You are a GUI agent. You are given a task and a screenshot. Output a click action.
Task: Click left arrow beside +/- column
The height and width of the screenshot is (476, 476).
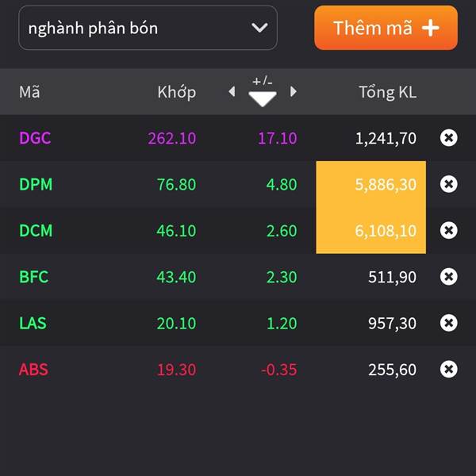click(232, 91)
